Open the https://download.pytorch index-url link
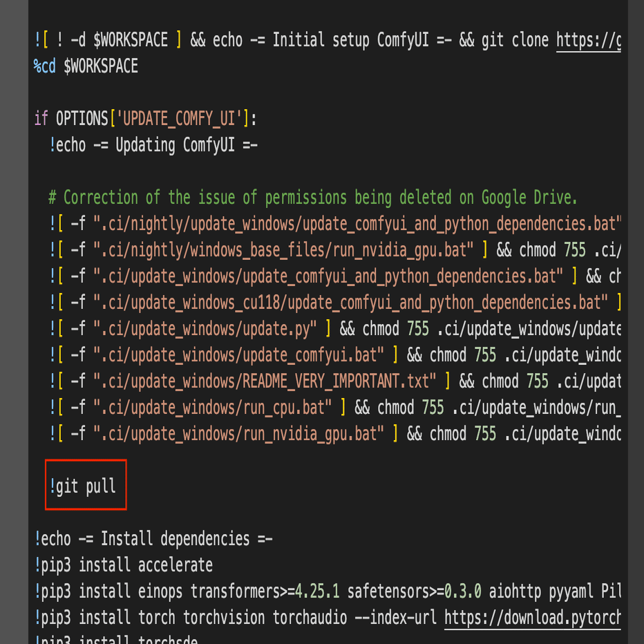644x644 pixels. pyautogui.click(x=532, y=618)
